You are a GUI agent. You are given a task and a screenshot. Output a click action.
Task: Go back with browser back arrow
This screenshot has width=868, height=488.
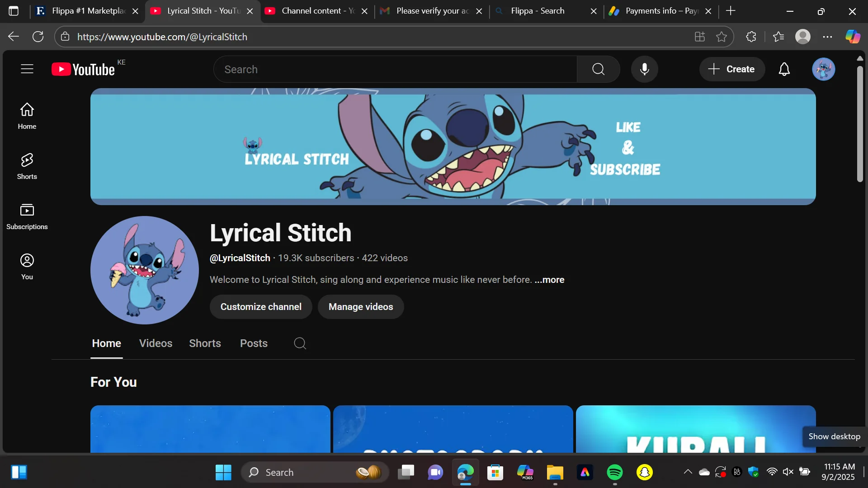tap(14, 37)
